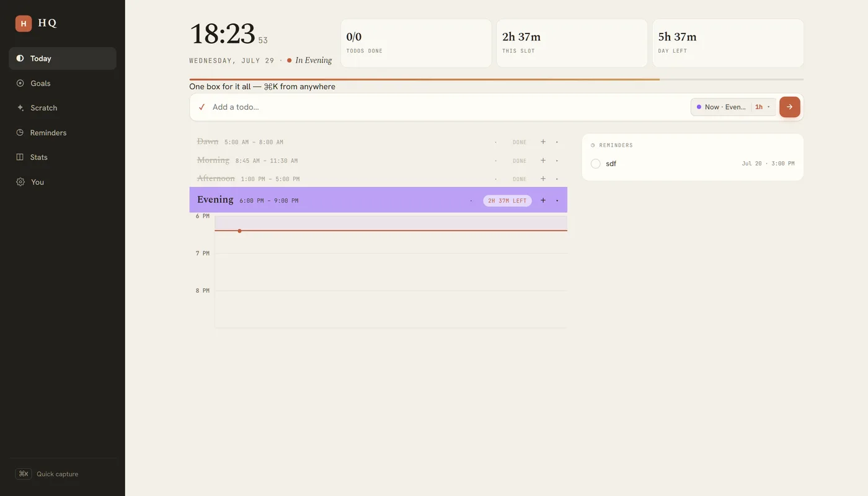Click the Jul 20 · 3:00 PM reminder date

point(768,164)
